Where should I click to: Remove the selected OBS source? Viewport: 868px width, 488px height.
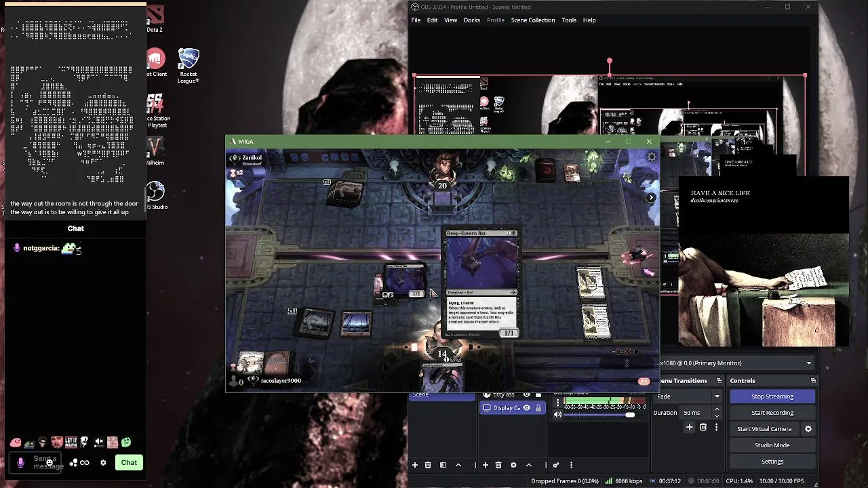(498, 465)
